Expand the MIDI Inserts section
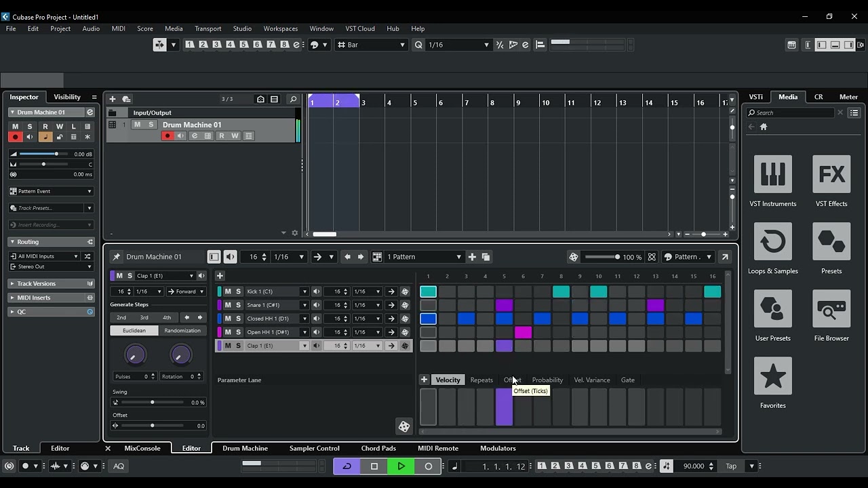Viewport: 868px width, 488px height. (x=52, y=298)
